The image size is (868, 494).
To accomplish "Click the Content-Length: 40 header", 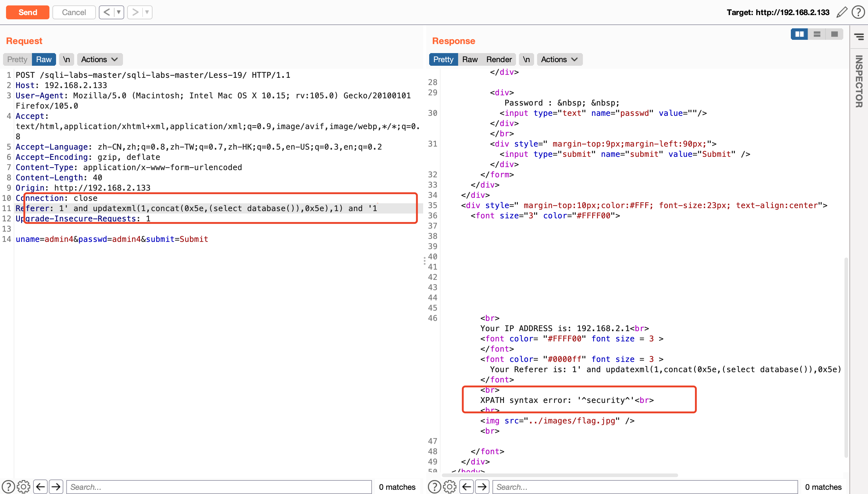I will pyautogui.click(x=59, y=177).
